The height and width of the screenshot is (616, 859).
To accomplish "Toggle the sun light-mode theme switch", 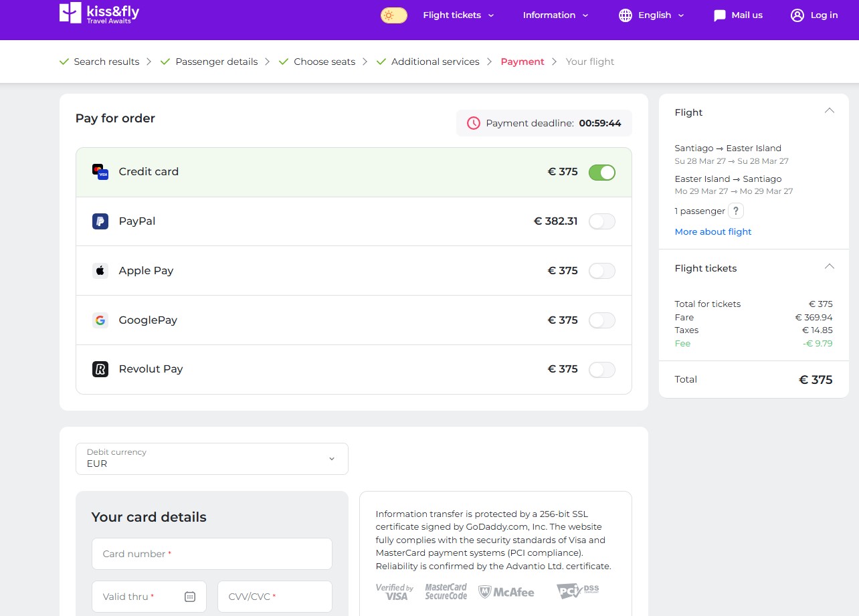I will tap(393, 15).
